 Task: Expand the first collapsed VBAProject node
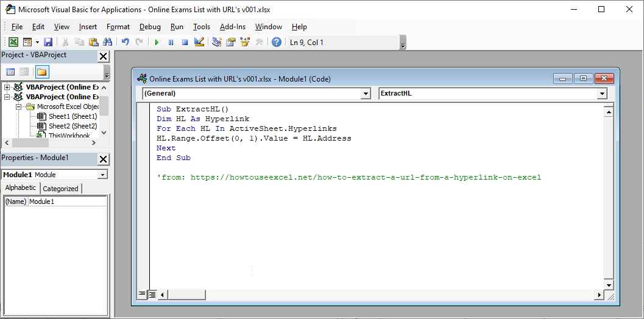7,87
